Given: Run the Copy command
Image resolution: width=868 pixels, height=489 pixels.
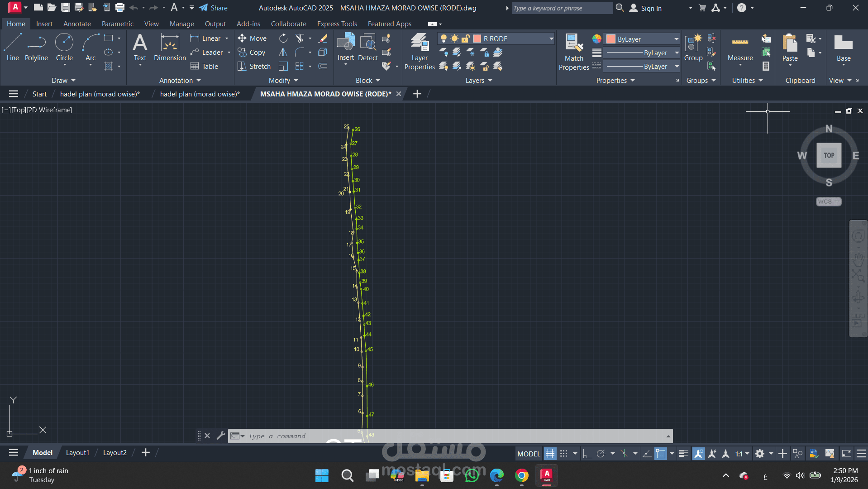Looking at the screenshot, I should [252, 53].
